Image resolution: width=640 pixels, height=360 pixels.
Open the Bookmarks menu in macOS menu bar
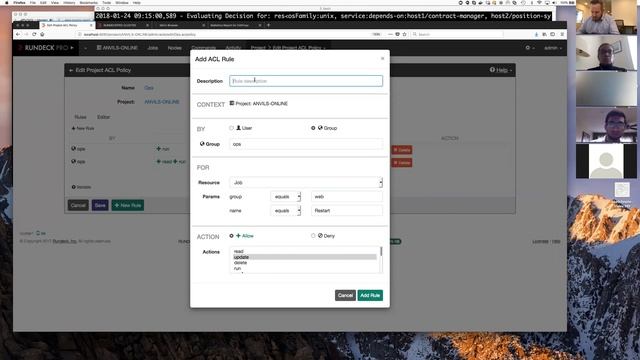89,2
